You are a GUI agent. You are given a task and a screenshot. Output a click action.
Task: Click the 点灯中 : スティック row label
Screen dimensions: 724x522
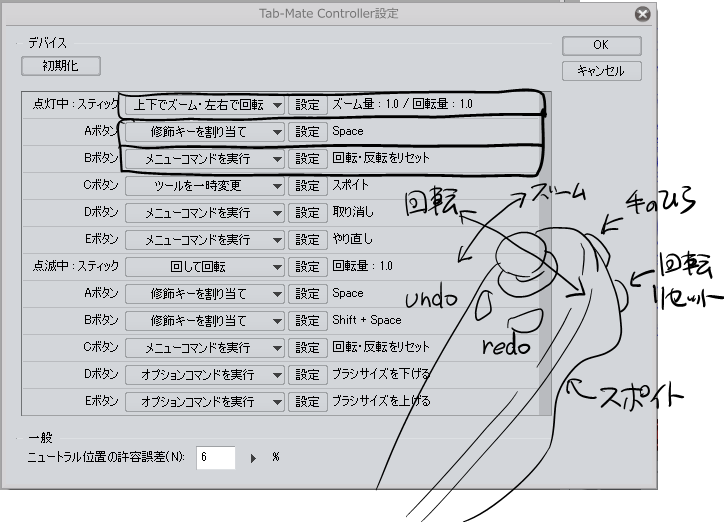click(x=76, y=104)
